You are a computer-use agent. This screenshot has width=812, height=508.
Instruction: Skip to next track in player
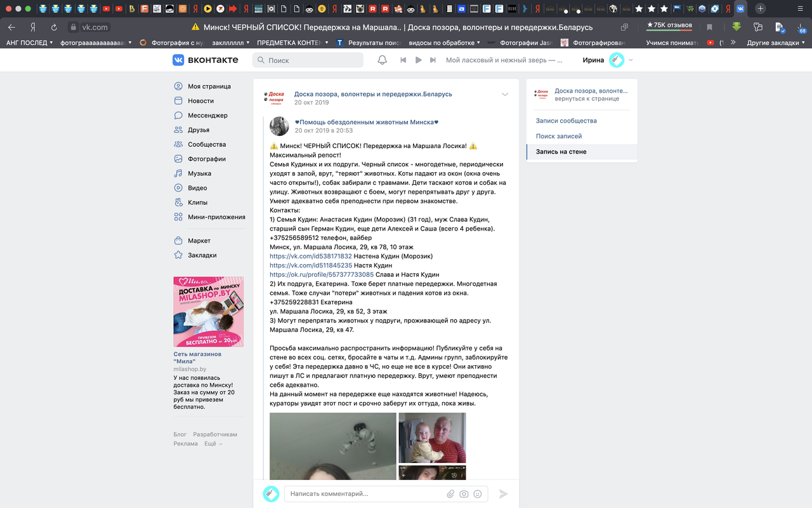(x=433, y=60)
